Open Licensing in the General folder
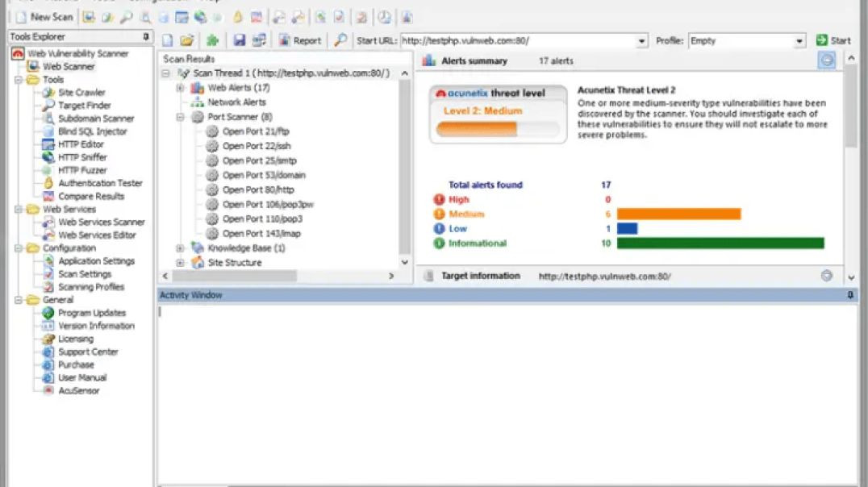 [x=76, y=339]
